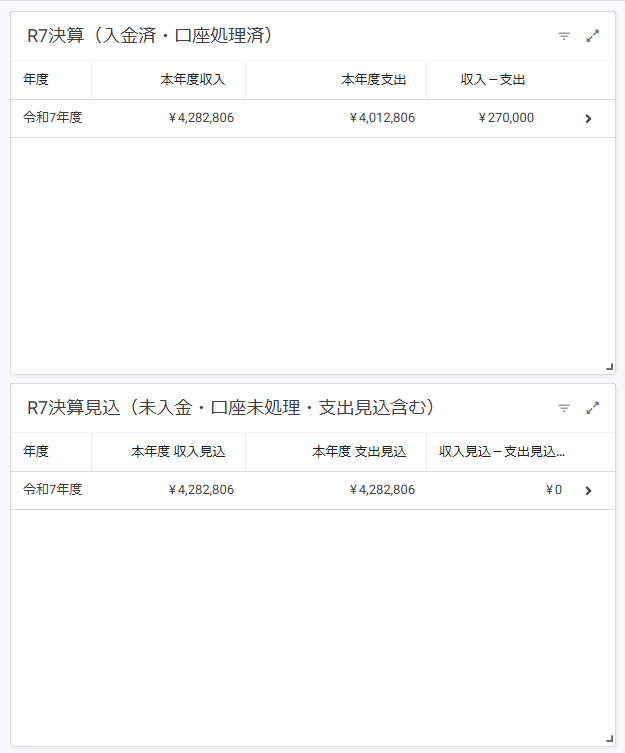625x753 pixels.
Task: Click resize handle of R7決算（入金済・口座処理済） card
Action: click(610, 367)
